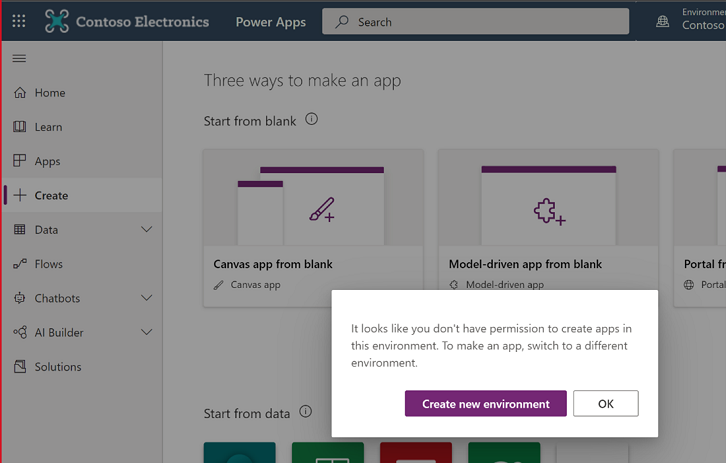Open Learn in the sidebar
Screen dimensions: 726x463
click(82, 127)
